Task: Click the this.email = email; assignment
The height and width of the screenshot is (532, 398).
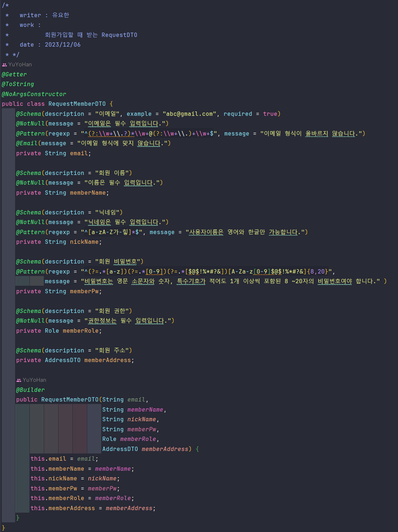Action: click(64, 459)
